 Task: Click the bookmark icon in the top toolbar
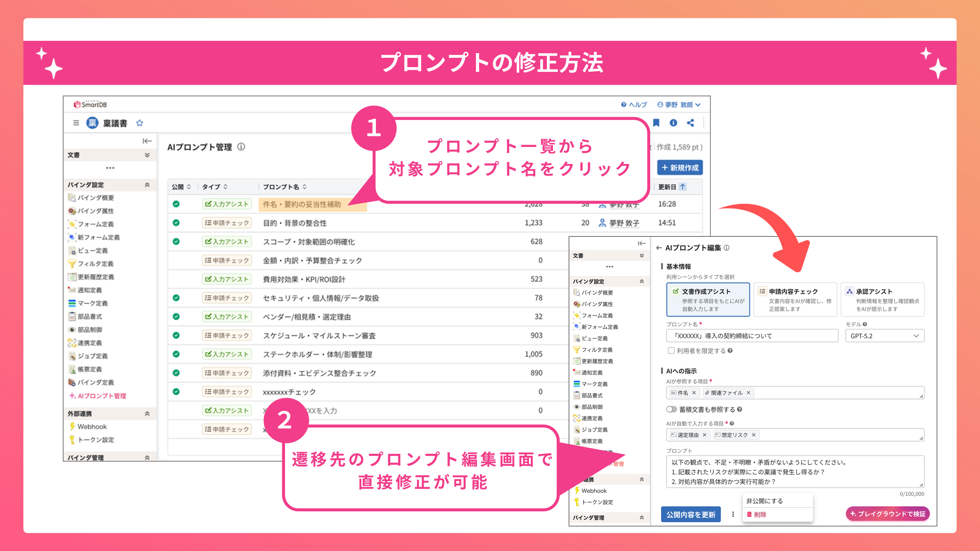click(x=656, y=123)
